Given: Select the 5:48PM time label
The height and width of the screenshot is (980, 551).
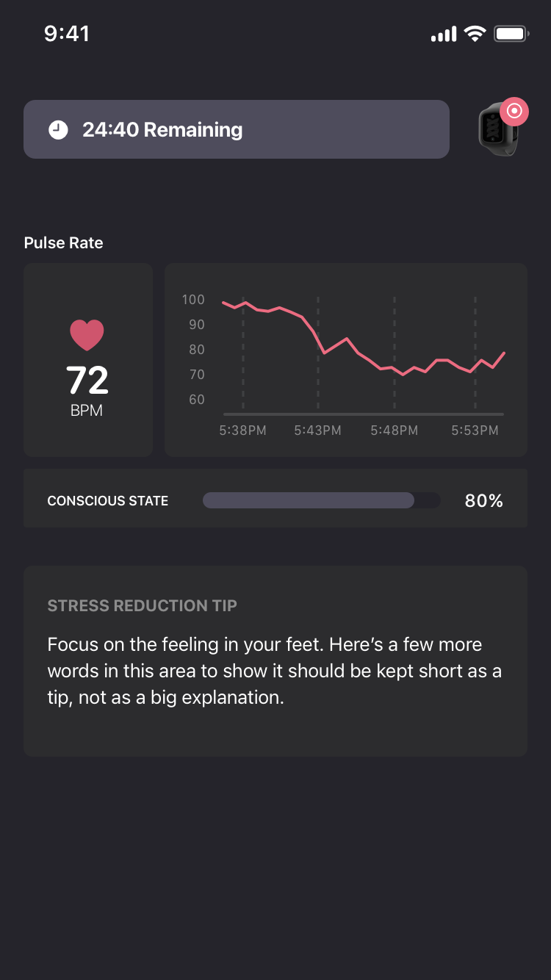Looking at the screenshot, I should 394,430.
